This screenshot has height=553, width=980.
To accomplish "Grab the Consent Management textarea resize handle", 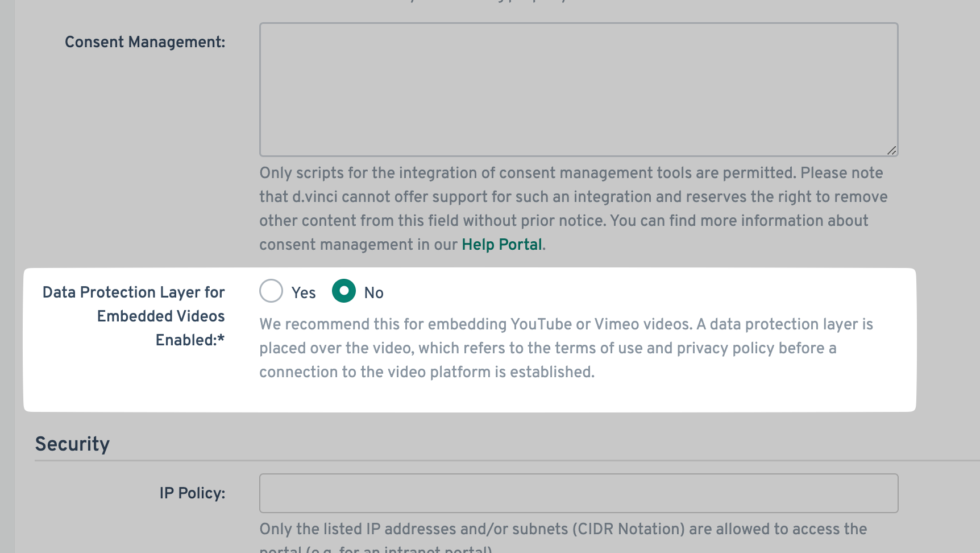I will (891, 150).
